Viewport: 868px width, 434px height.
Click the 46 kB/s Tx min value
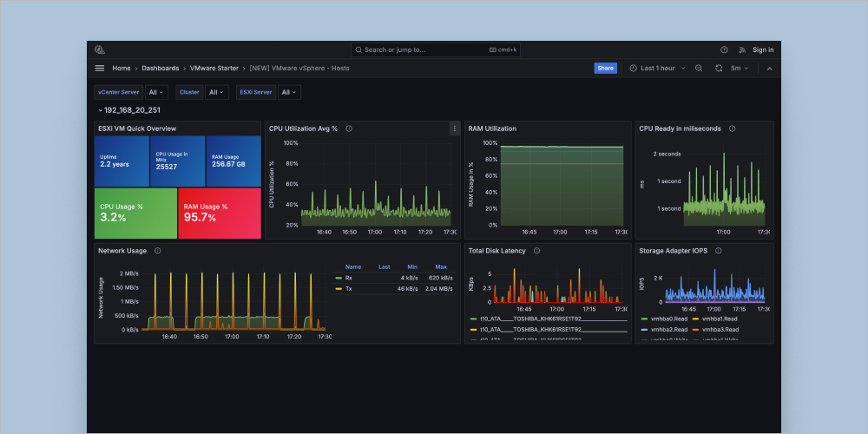(407, 288)
